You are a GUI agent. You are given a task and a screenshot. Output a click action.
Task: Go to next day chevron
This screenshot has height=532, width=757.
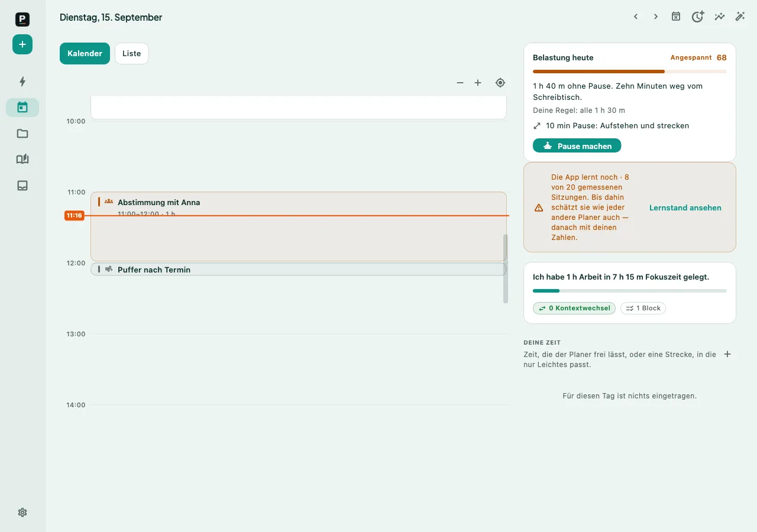(656, 17)
